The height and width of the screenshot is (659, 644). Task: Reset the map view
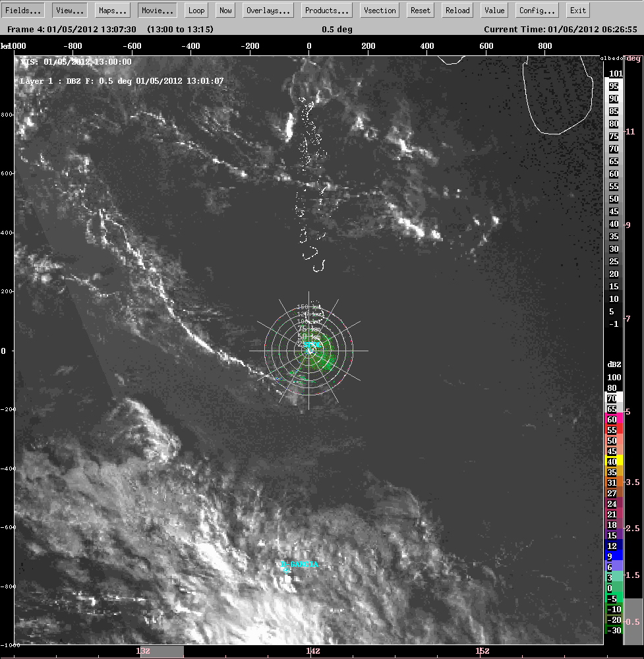point(420,11)
